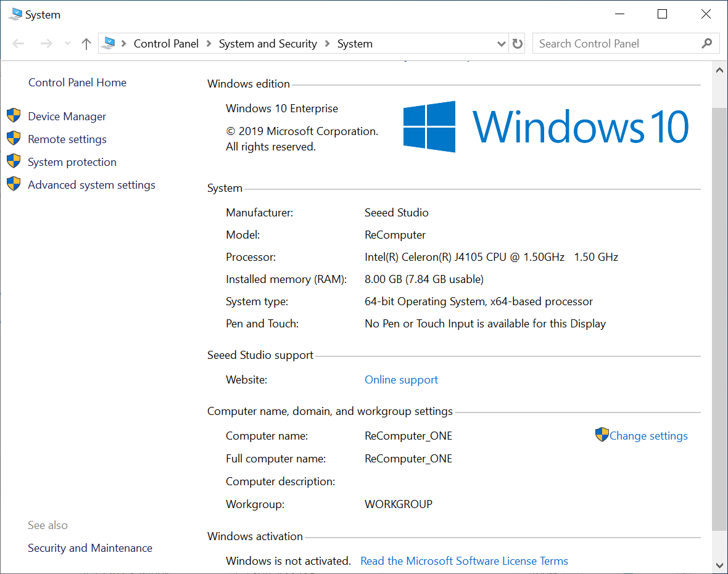This screenshot has width=728, height=574.
Task: Open Device Manager link
Action: [67, 117]
